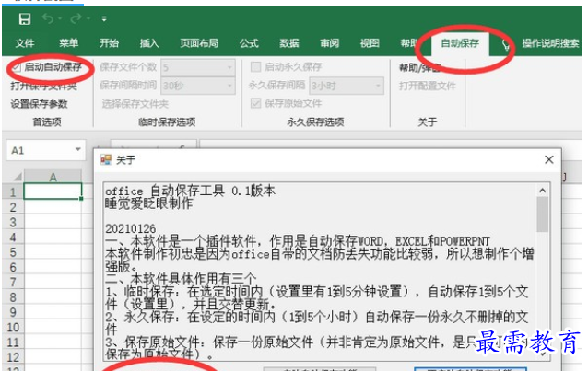Image resolution: width=588 pixels, height=371 pixels.
Task: Toggle the 启动永久保存 checkbox
Action: [255, 67]
